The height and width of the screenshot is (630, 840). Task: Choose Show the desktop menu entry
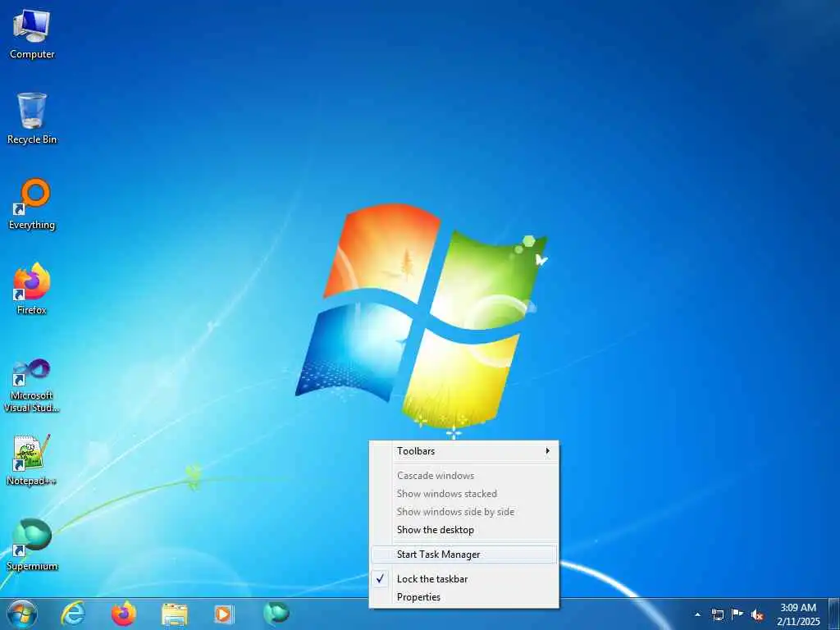[x=464, y=530]
